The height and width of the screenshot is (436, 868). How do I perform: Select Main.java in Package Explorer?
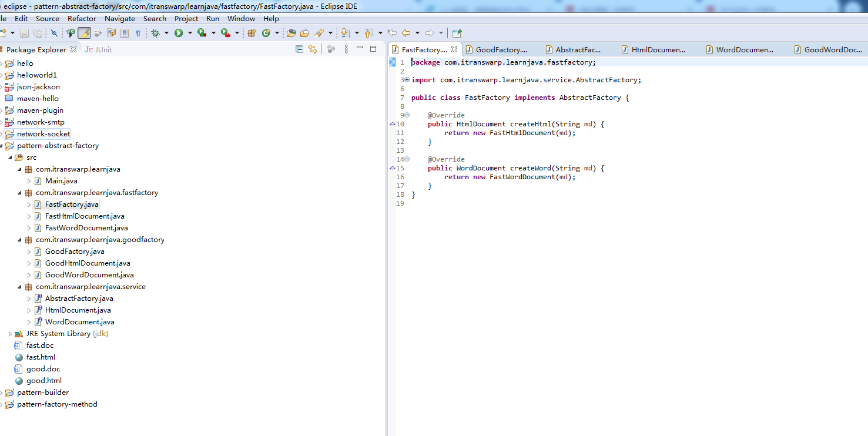[61, 181]
